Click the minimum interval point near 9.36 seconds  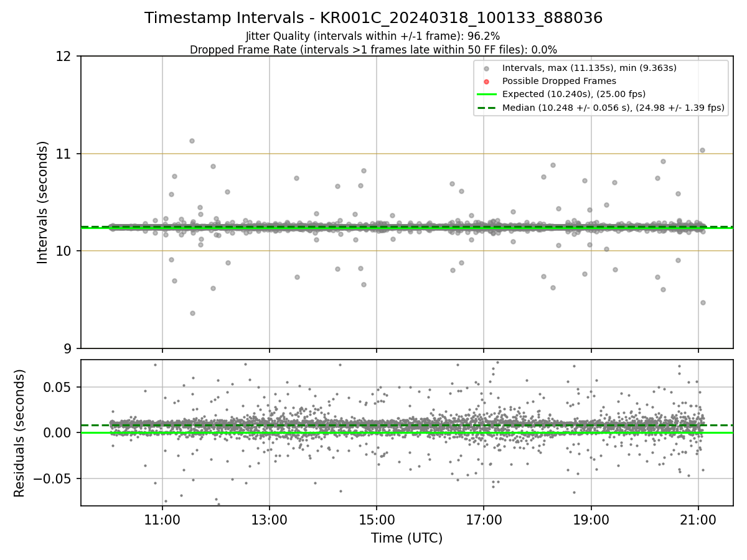pyautogui.click(x=192, y=313)
